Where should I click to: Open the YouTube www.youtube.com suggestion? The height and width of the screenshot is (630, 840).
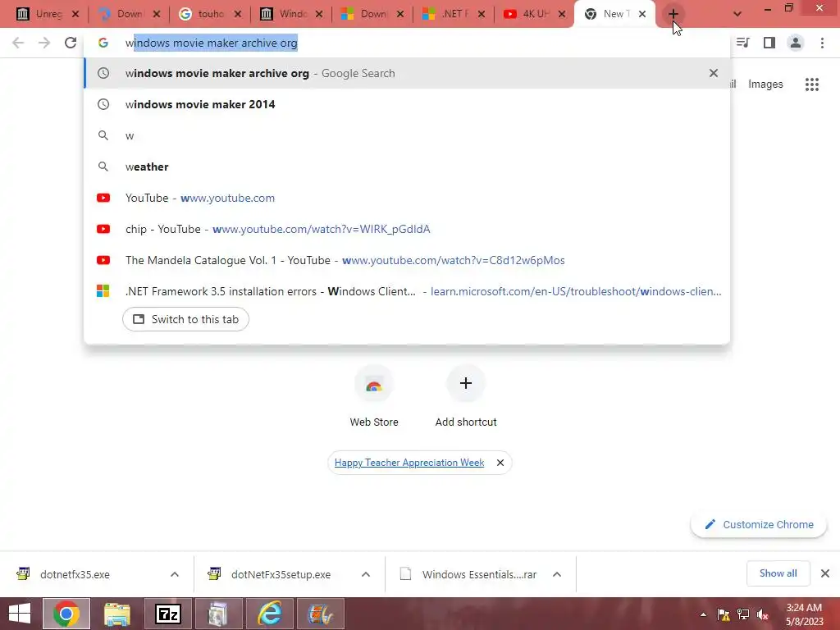[x=407, y=198]
